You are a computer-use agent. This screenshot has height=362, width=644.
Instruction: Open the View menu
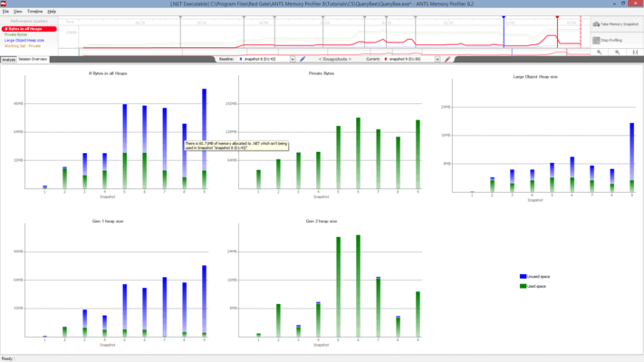pyautogui.click(x=17, y=12)
